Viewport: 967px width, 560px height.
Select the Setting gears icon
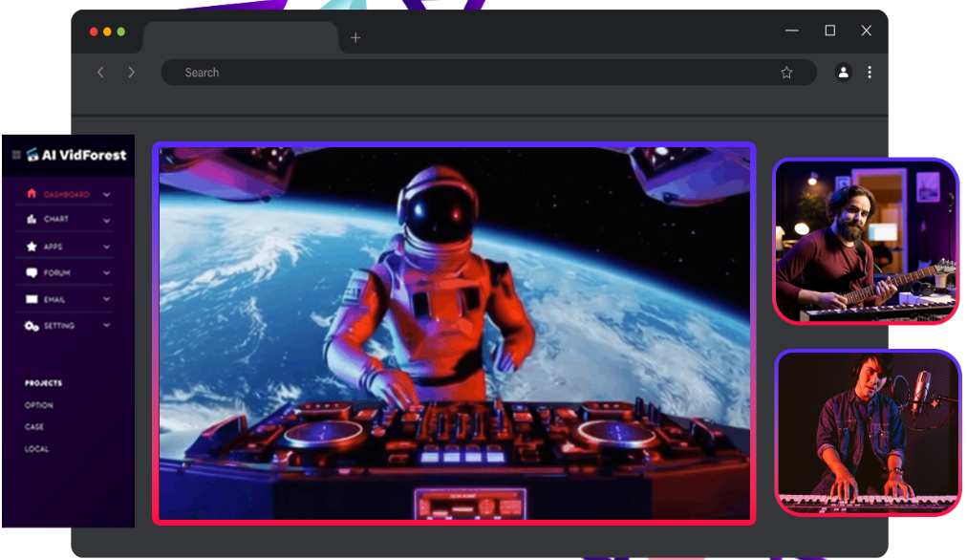point(32,326)
